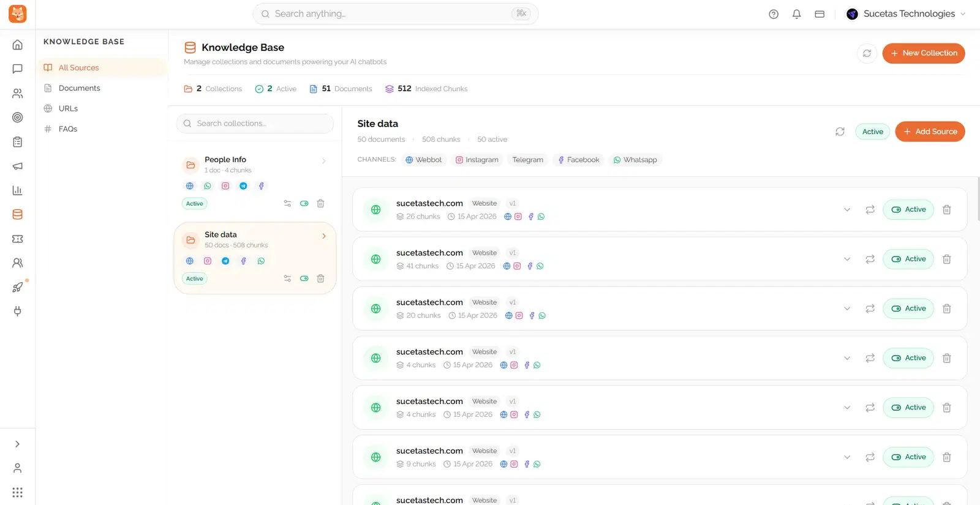Click the "508 chunks" text under Site data
The width and height of the screenshot is (980, 505).
(x=441, y=140)
